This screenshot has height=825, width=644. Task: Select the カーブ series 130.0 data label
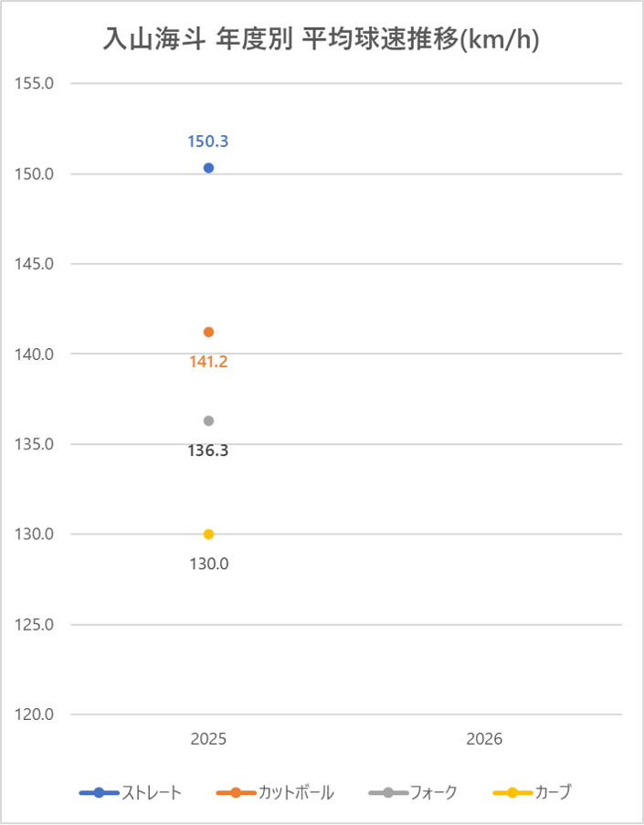208,564
